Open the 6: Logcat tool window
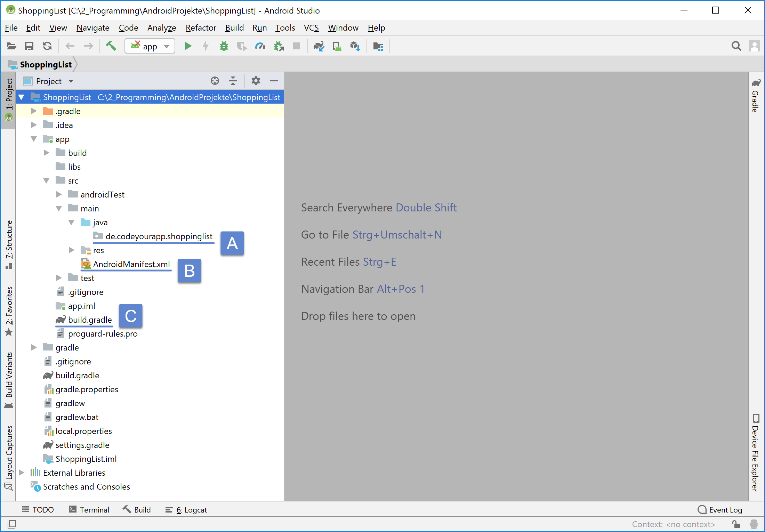This screenshot has height=532, width=765. pos(186,510)
